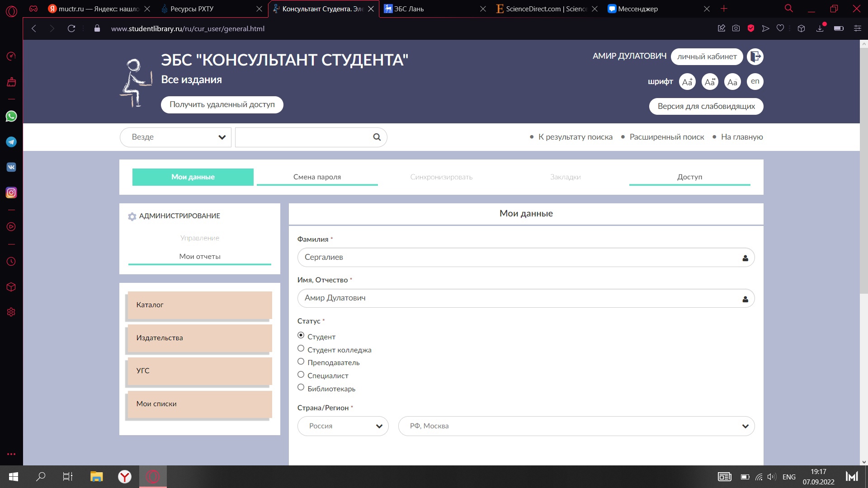Click the Фамилия input field

click(x=526, y=258)
